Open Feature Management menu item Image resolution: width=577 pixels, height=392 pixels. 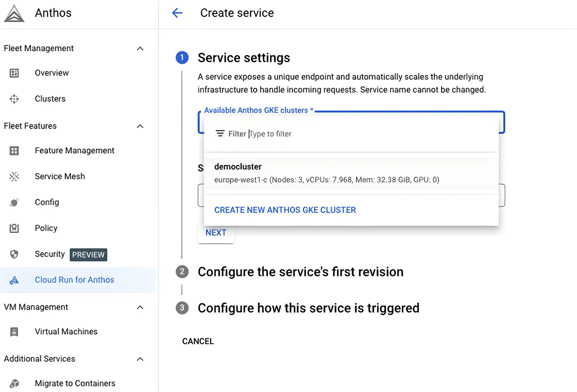pos(75,151)
